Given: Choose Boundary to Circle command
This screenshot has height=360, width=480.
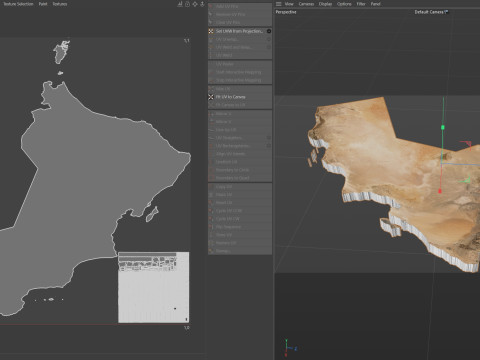Looking at the screenshot, I should click(240, 170).
